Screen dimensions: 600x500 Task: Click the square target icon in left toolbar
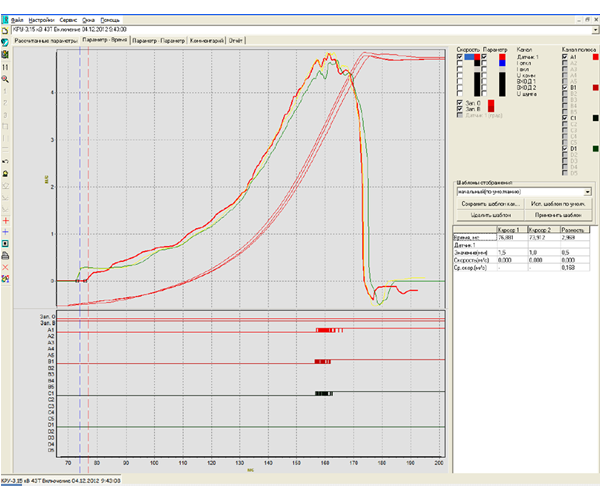point(5,244)
